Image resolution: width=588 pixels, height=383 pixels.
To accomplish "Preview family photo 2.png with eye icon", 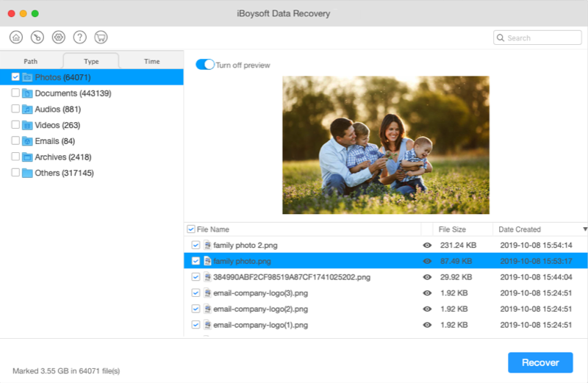I will pos(427,245).
